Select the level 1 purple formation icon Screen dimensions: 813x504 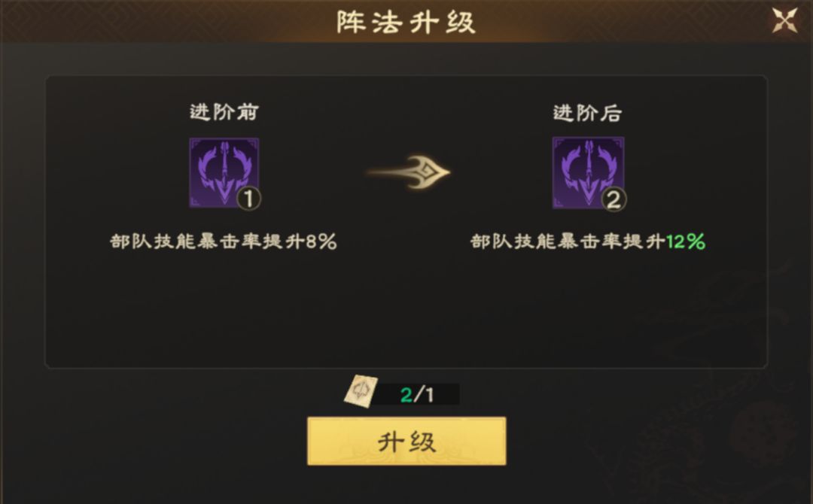224,172
